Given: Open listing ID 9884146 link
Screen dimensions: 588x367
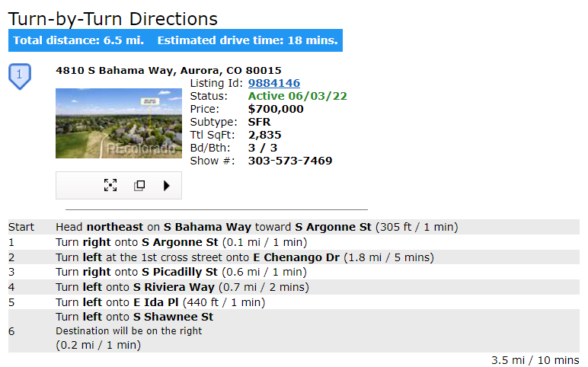Looking at the screenshot, I should tap(274, 83).
